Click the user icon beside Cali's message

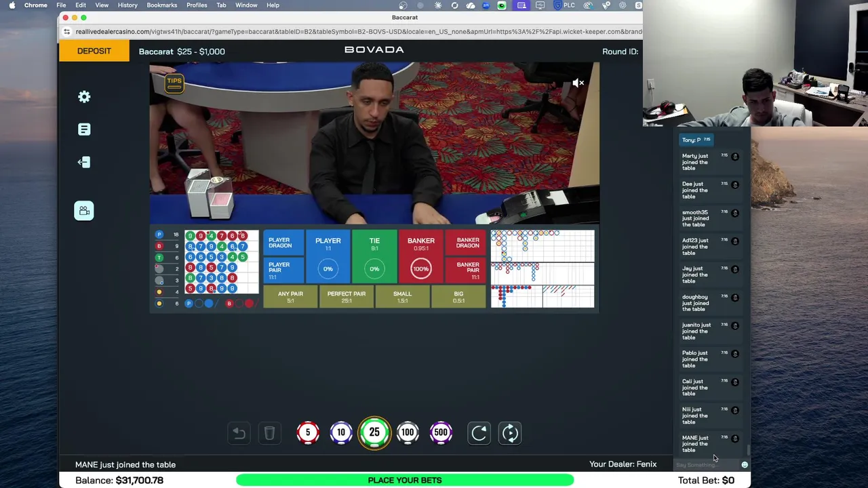(735, 382)
